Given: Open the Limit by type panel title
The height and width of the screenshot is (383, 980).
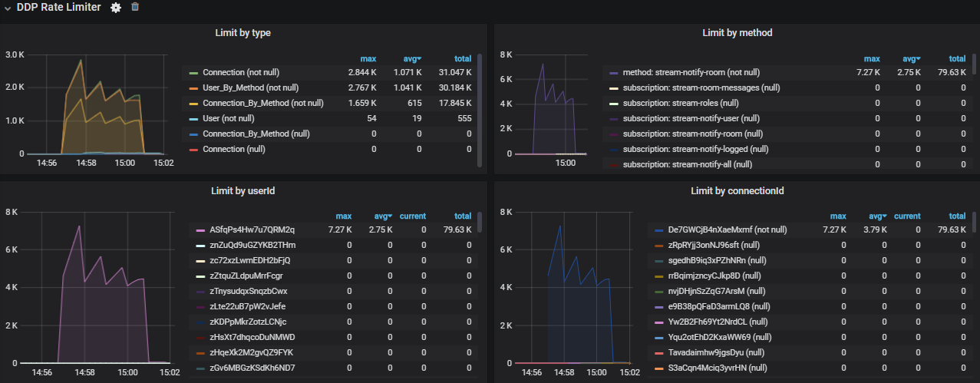Looking at the screenshot, I should [x=243, y=33].
